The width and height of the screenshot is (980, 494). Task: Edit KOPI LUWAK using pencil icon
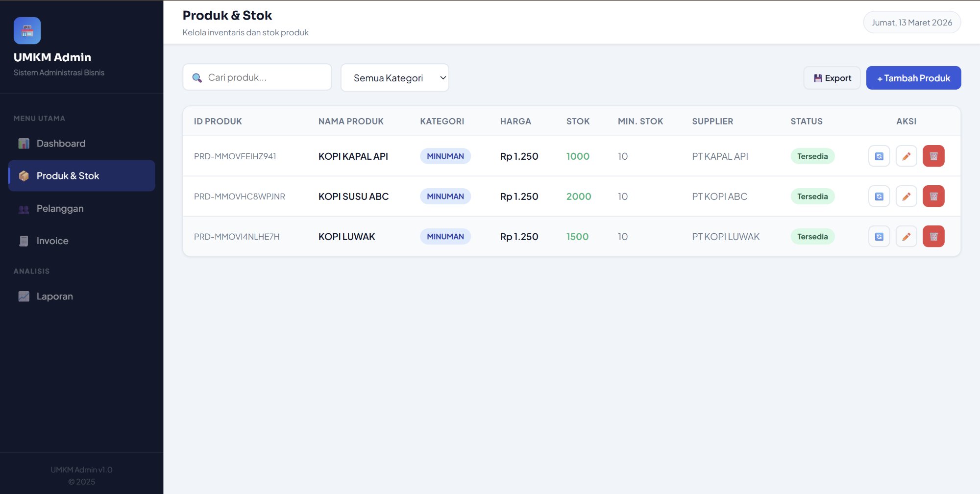[906, 237]
